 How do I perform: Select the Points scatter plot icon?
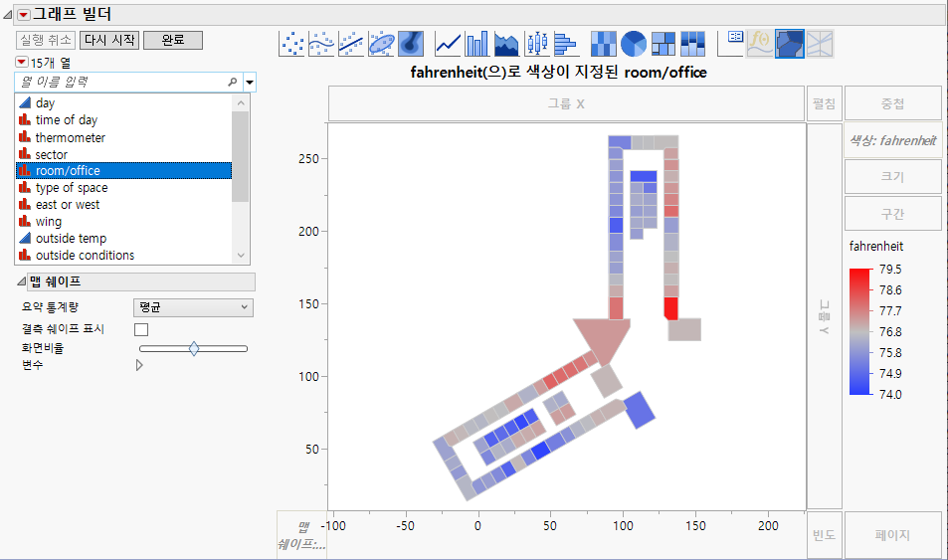(292, 43)
